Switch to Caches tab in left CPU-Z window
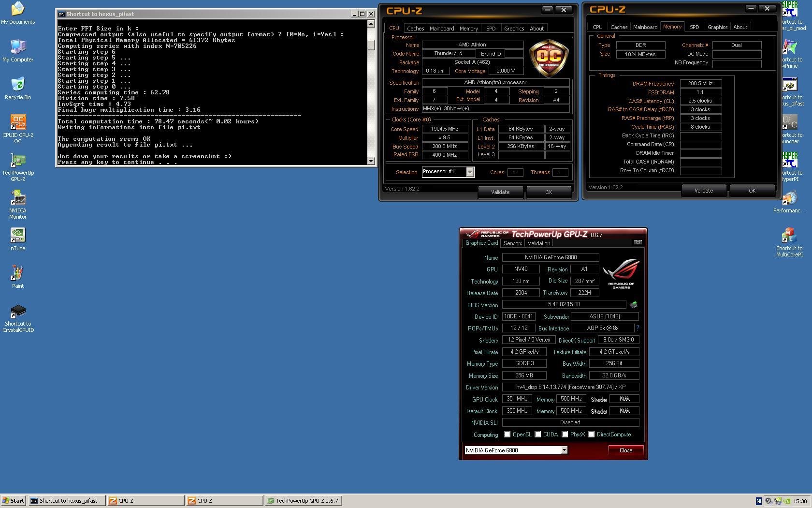The image size is (812, 508). tap(415, 29)
